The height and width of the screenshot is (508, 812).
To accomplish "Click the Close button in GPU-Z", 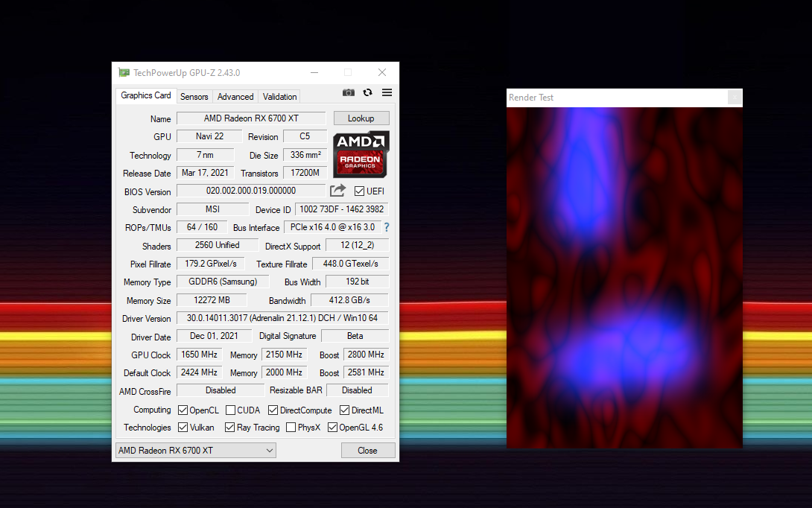I will coord(368,451).
